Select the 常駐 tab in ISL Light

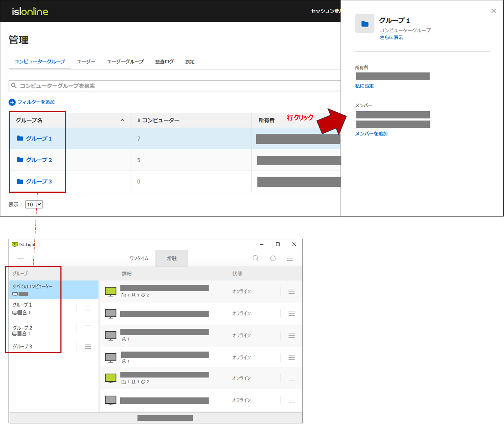pos(172,258)
